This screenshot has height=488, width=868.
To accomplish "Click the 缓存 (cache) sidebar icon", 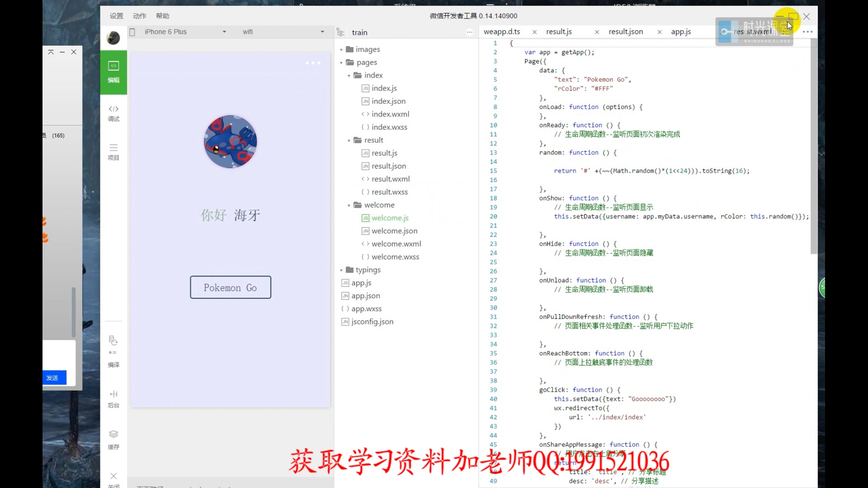I will click(x=113, y=440).
